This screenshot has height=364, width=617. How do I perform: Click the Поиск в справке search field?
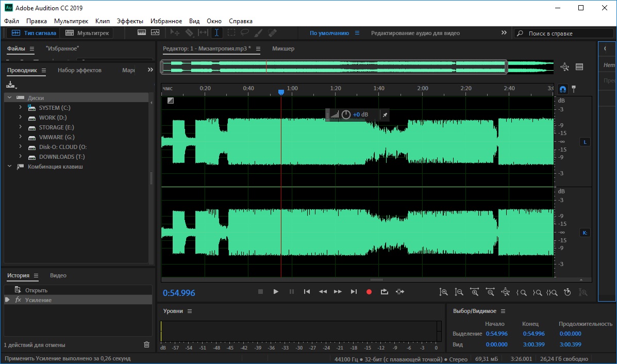point(558,34)
